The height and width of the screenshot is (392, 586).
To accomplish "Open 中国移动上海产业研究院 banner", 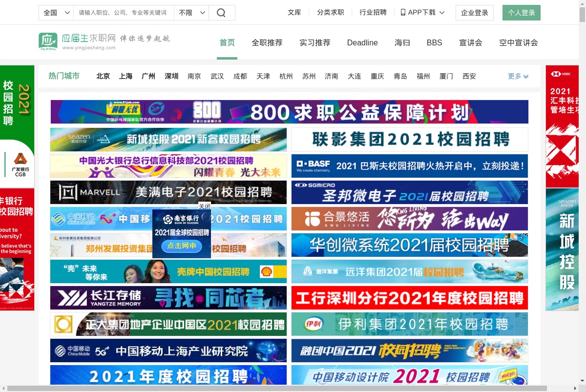I will pyautogui.click(x=168, y=351).
